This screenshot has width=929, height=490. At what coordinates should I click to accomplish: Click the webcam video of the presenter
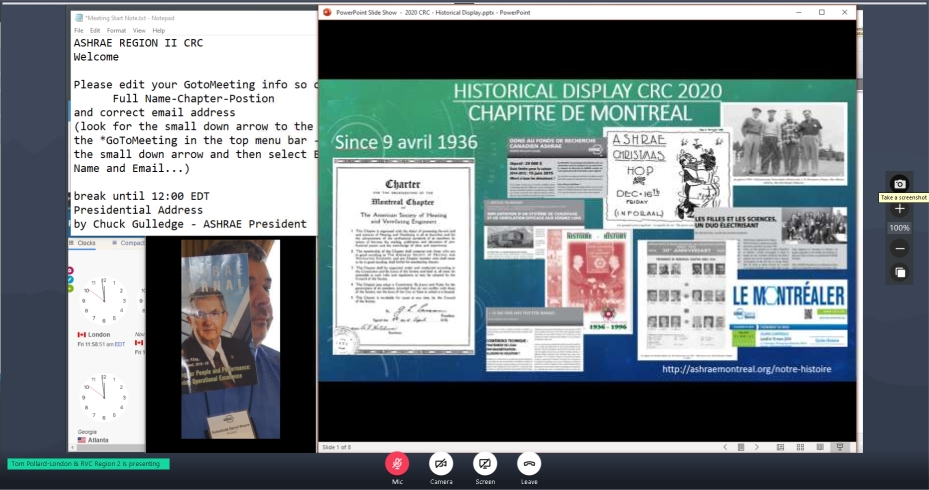(x=230, y=339)
